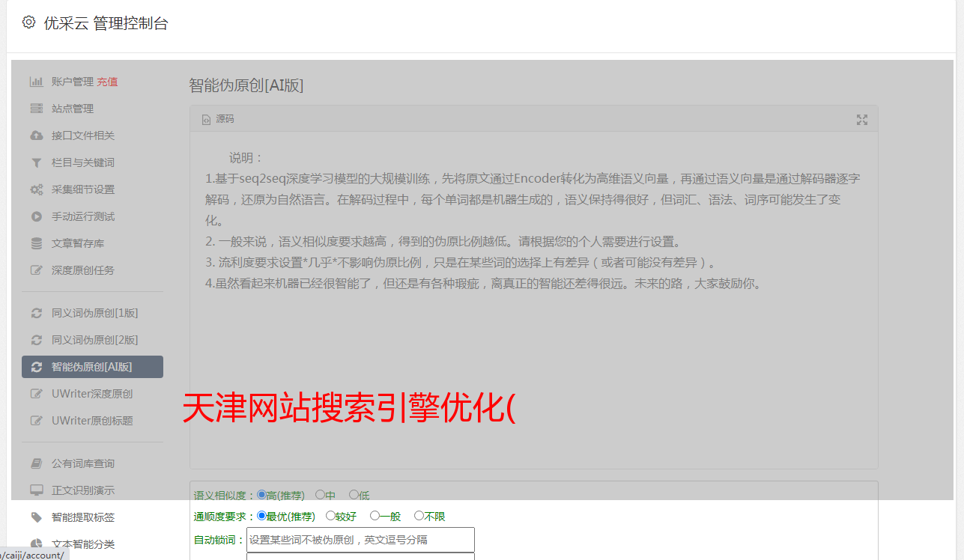Click the book icon for 公有词库查询
The height and width of the screenshot is (560, 964).
(36, 463)
